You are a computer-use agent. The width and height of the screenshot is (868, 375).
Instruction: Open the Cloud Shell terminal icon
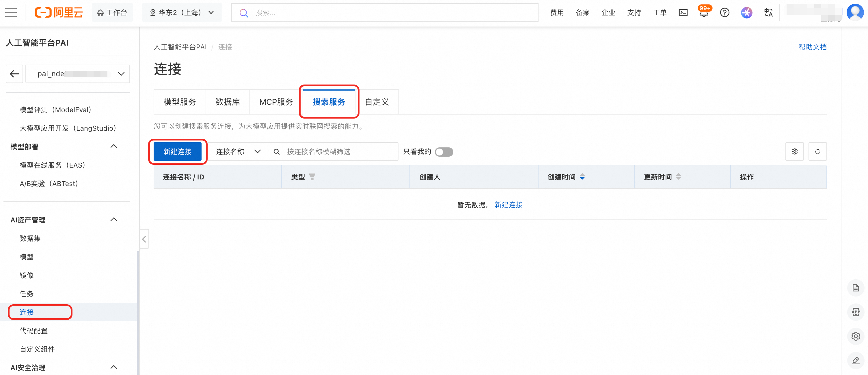tap(683, 12)
